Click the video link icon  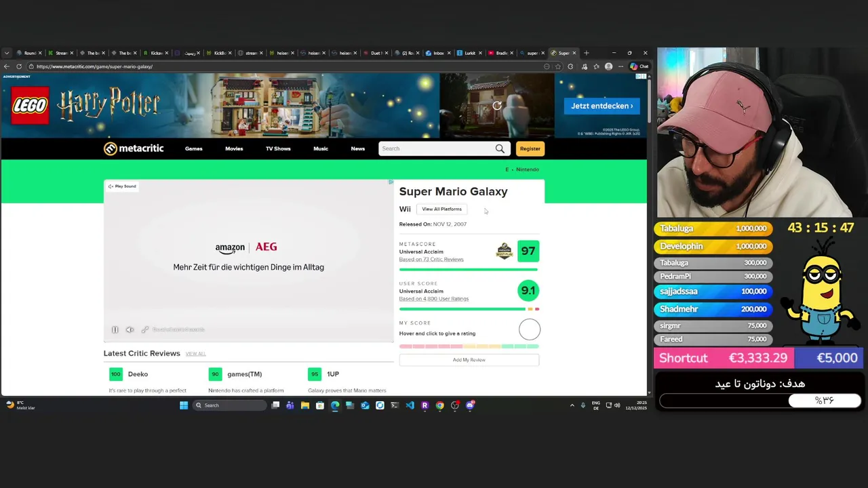coord(145,329)
